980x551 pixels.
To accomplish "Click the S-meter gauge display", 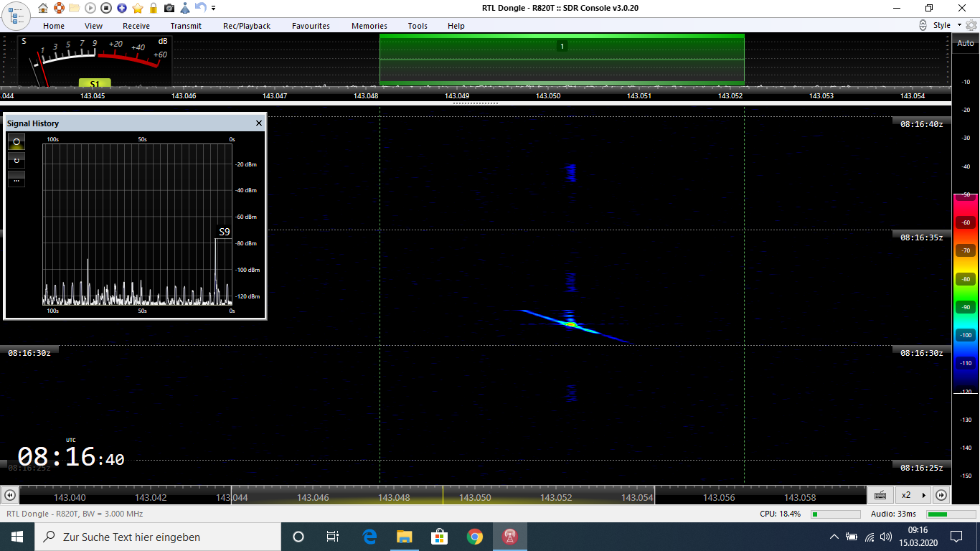I will [x=95, y=60].
